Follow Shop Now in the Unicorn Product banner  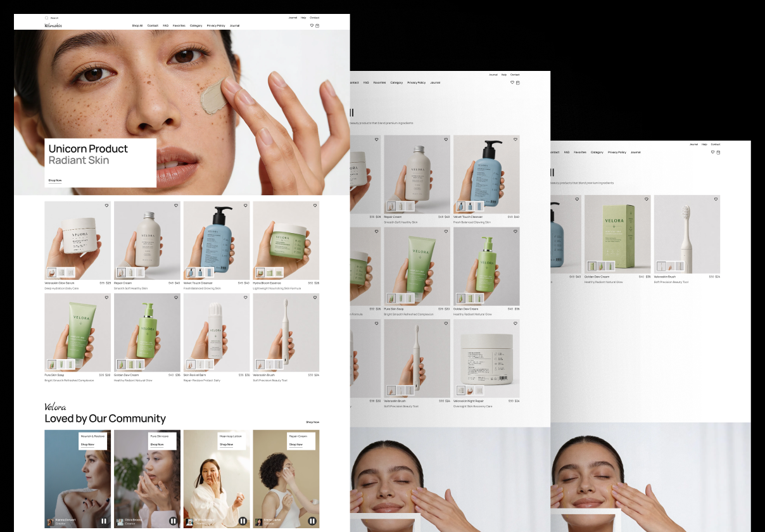point(55,180)
